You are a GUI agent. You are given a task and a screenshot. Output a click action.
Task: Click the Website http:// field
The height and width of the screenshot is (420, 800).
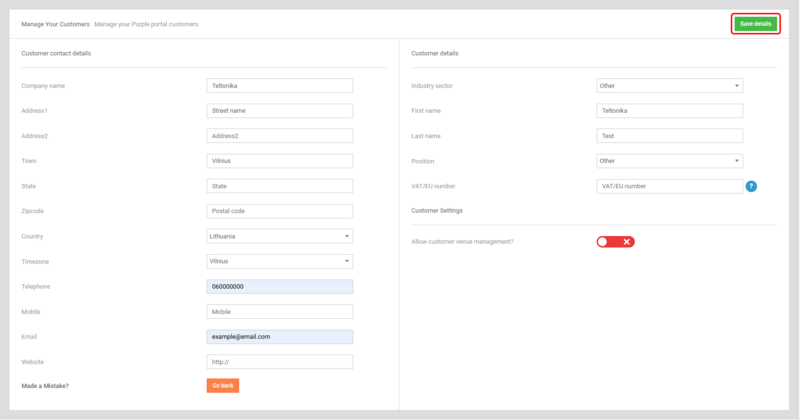pyautogui.click(x=279, y=362)
